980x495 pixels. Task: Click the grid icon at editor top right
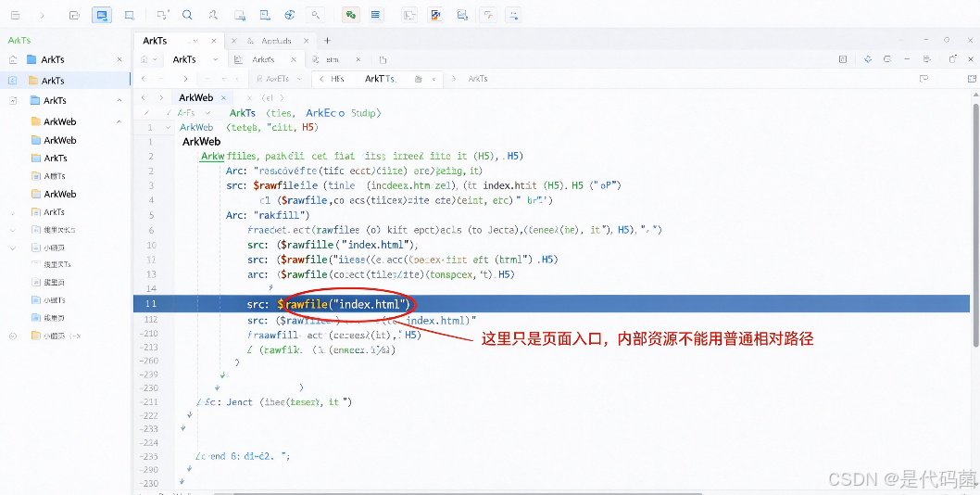coord(972,79)
